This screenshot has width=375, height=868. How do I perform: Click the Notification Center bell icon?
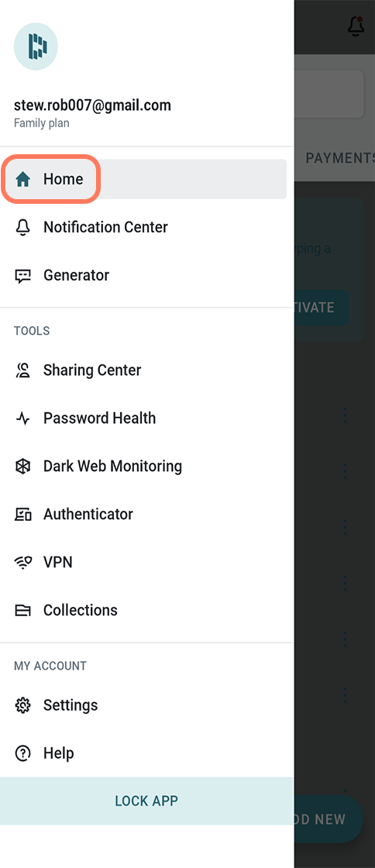tap(22, 228)
